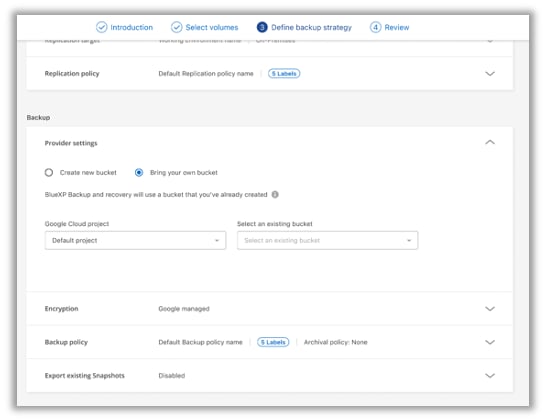Viewport: 546px width, 420px height.
Task: Click the Backup section heading
Action: (38, 117)
